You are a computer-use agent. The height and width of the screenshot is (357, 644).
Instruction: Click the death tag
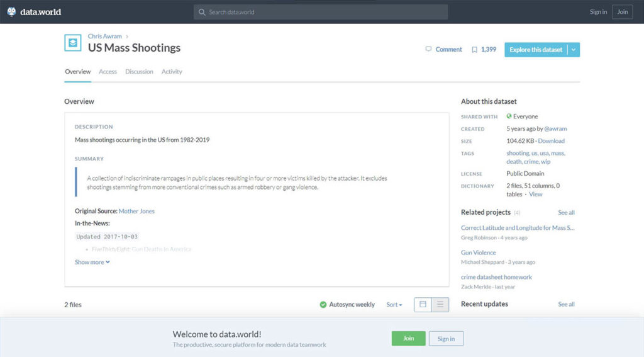pos(513,162)
